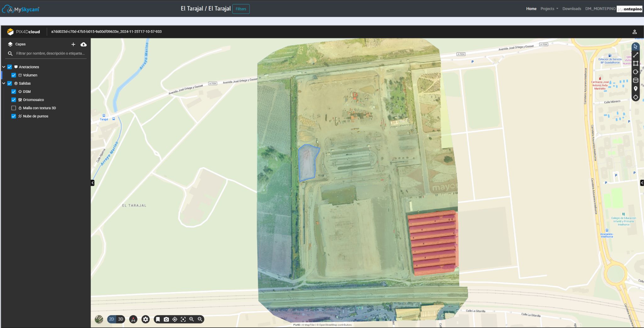
Task: Select the circle annotation tool
Action: [636, 72]
